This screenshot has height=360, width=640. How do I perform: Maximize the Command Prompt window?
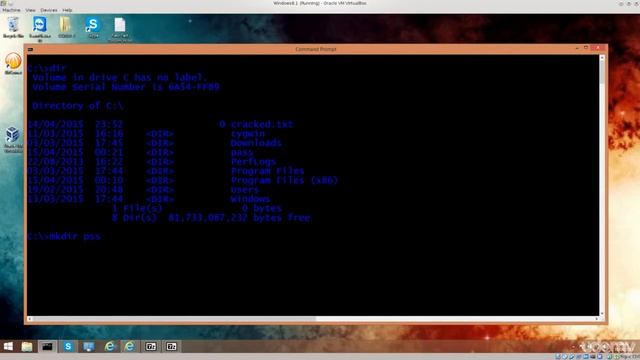(586, 48)
